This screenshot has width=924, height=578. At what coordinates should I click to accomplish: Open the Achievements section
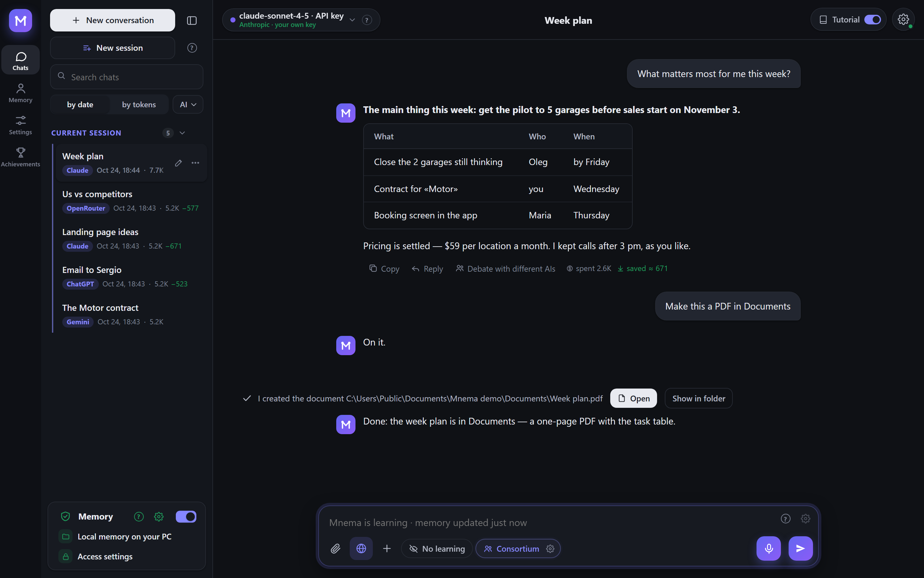[21, 157]
